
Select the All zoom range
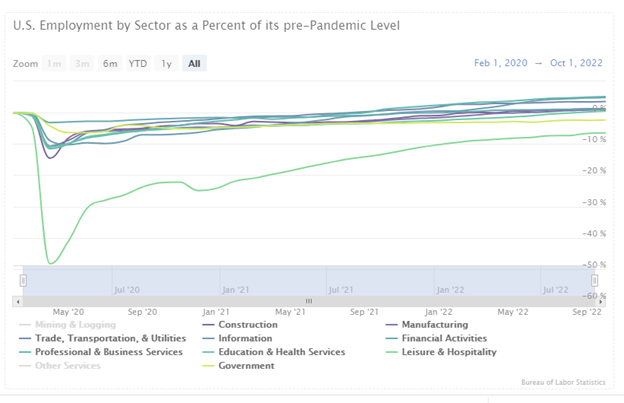click(194, 63)
